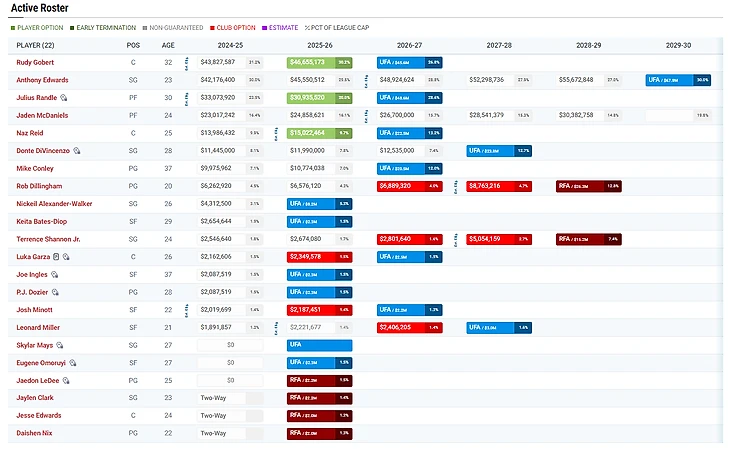Click the icon next to P.J. Dozier
Viewport: 730px width, 451px height.
pyautogui.click(x=56, y=291)
